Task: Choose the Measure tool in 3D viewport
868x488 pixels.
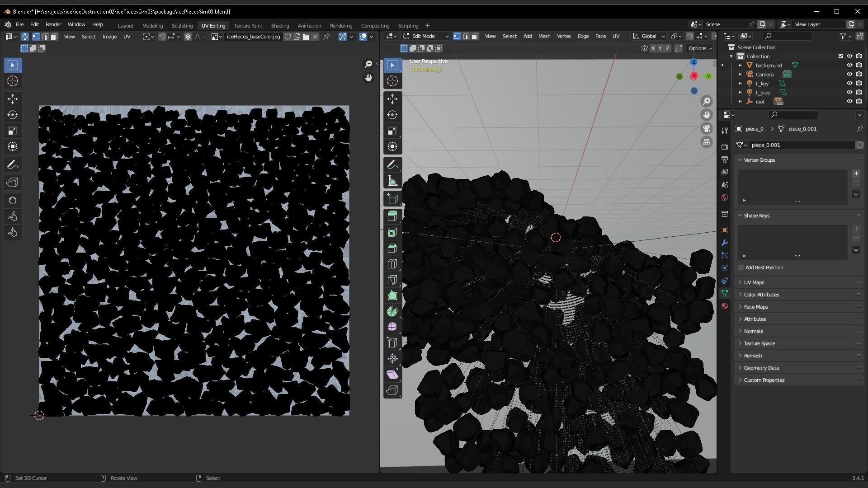Action: tap(392, 181)
